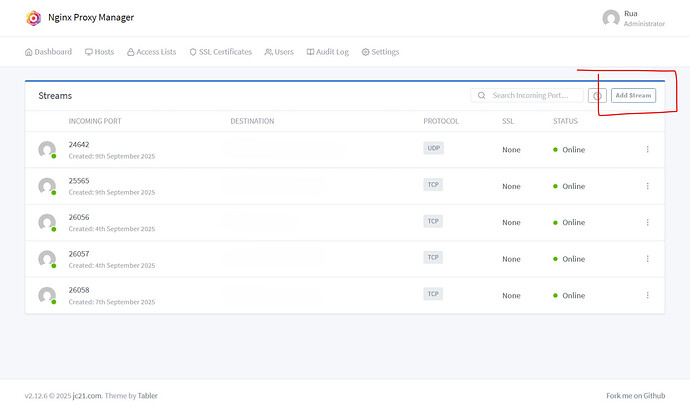
Task: Click avatar icon for stream 26057
Action: pyautogui.click(x=46, y=259)
